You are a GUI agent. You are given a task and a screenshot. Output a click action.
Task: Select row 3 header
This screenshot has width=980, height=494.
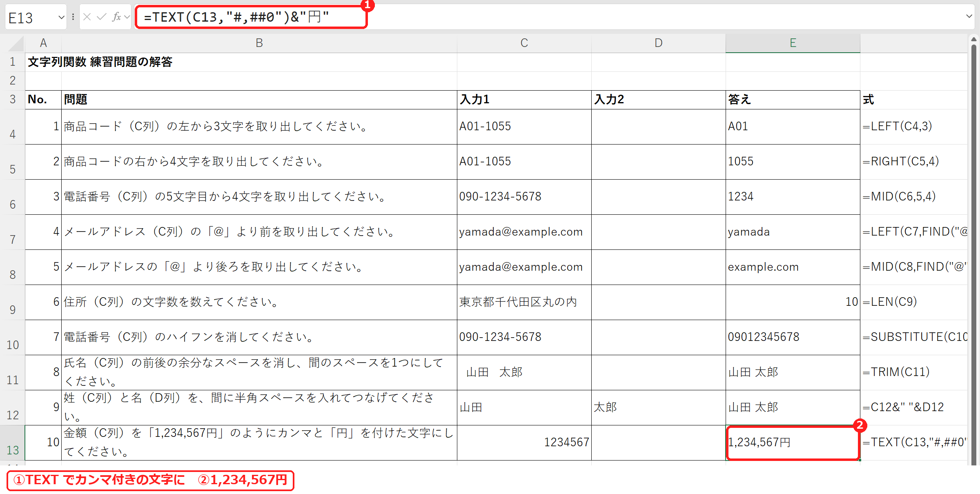(x=13, y=100)
